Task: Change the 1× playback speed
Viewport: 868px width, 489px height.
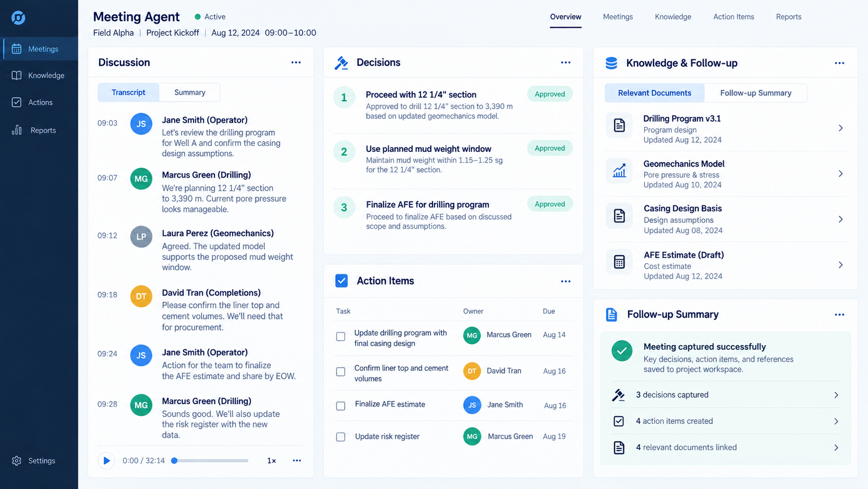Action: (272, 461)
